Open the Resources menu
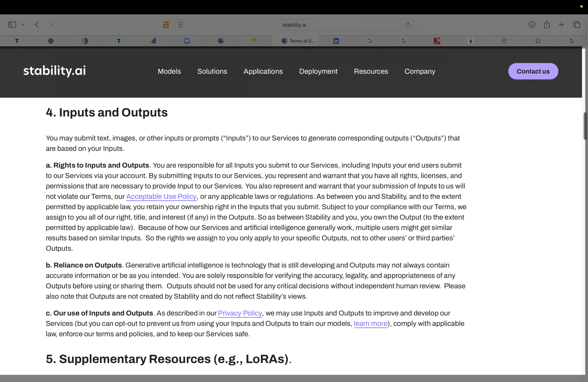Screen dimensions: 588x382 tap(371, 71)
